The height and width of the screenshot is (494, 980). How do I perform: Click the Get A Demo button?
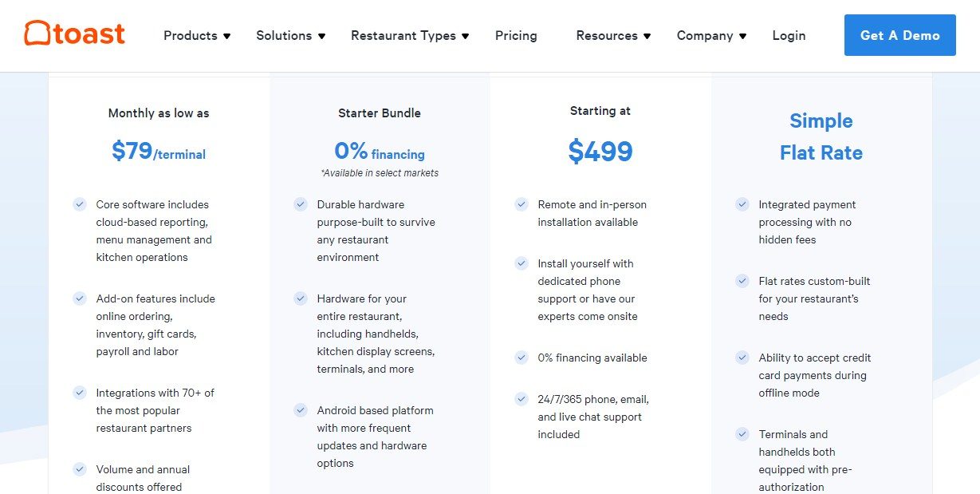(899, 35)
